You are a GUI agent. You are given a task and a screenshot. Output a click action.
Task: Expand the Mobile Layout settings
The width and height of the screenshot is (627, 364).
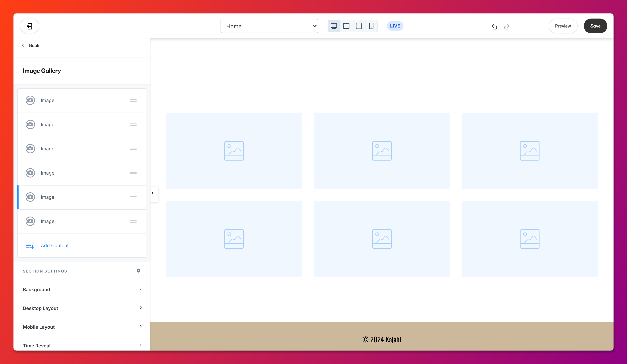(x=82, y=327)
